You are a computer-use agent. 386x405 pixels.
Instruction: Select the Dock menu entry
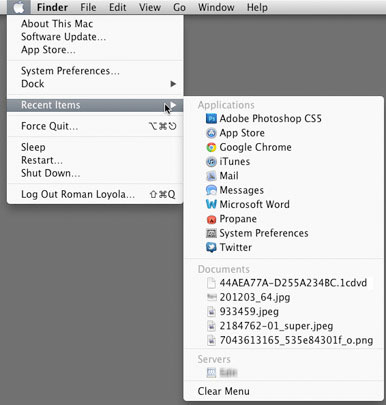coord(95,84)
